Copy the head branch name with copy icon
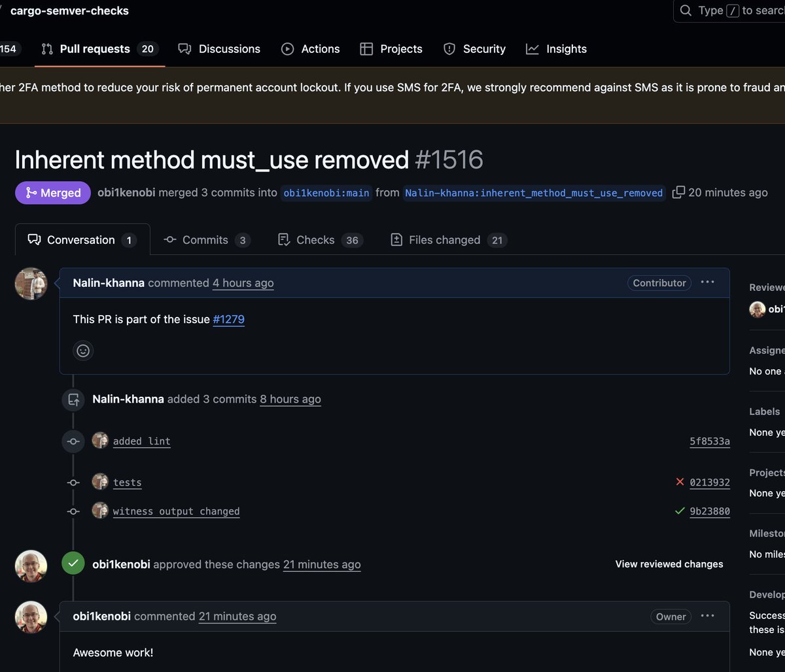The image size is (785, 672). pyautogui.click(x=679, y=192)
